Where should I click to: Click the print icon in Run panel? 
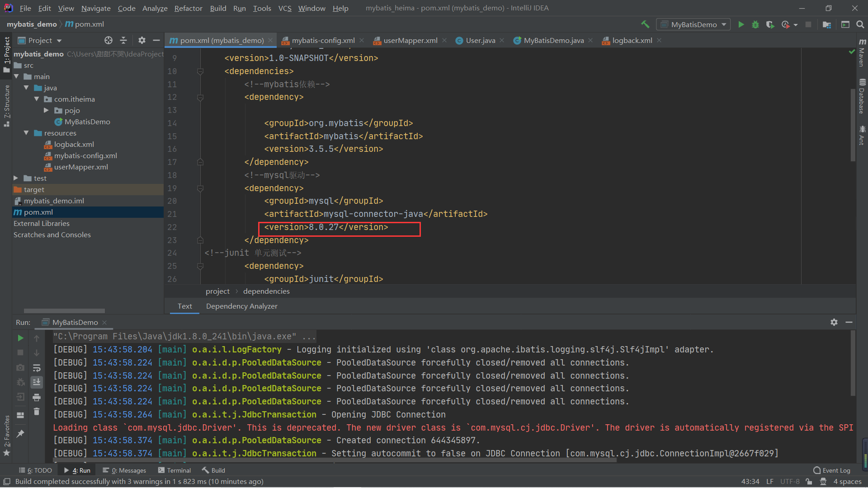37,397
